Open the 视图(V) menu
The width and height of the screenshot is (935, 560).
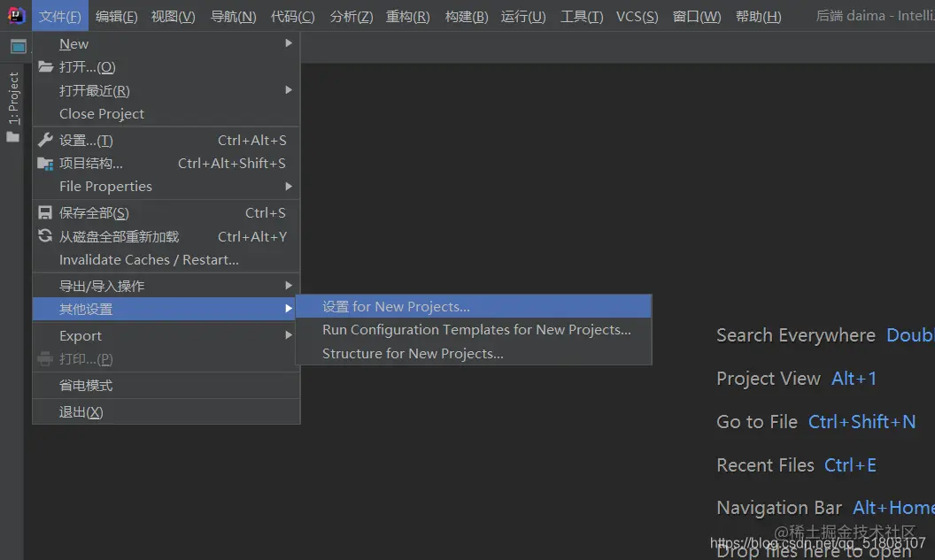click(x=173, y=16)
